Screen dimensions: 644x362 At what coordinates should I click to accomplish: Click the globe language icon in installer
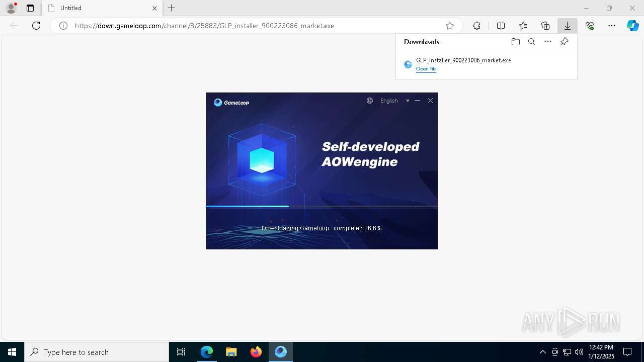(370, 101)
